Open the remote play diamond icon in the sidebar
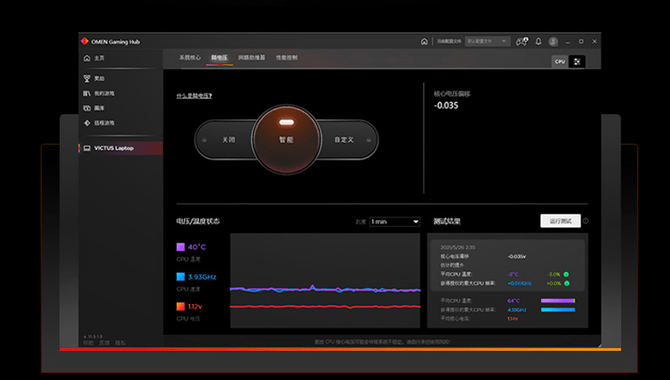This screenshot has width=670, height=380. pos(87,123)
